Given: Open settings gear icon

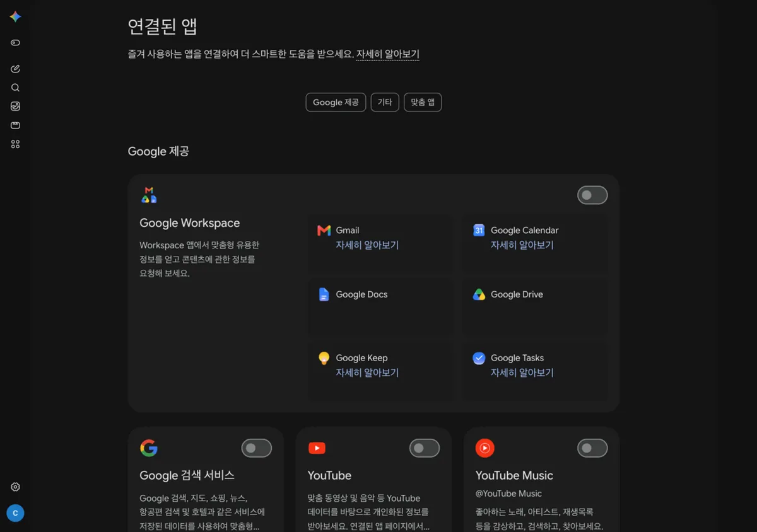Looking at the screenshot, I should 16,487.
